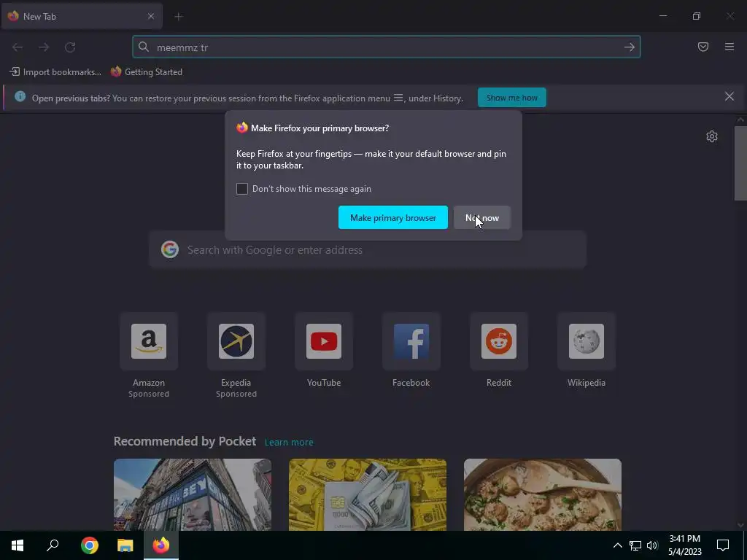
Task: Show hidden system tray icons
Action: click(x=617, y=545)
